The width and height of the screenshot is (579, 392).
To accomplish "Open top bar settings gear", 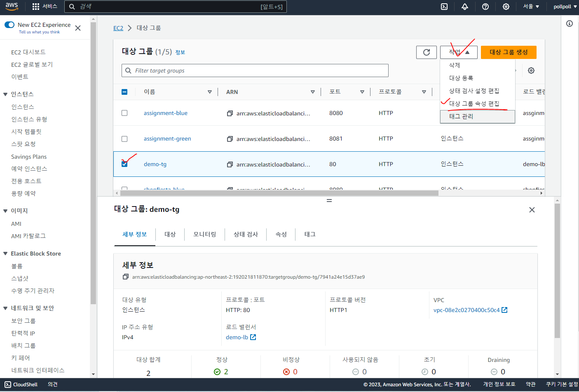I will click(506, 7).
